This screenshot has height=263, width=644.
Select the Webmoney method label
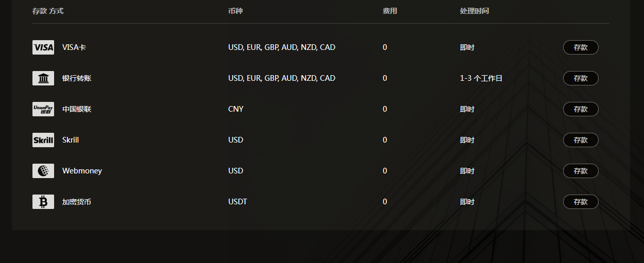[x=82, y=171]
